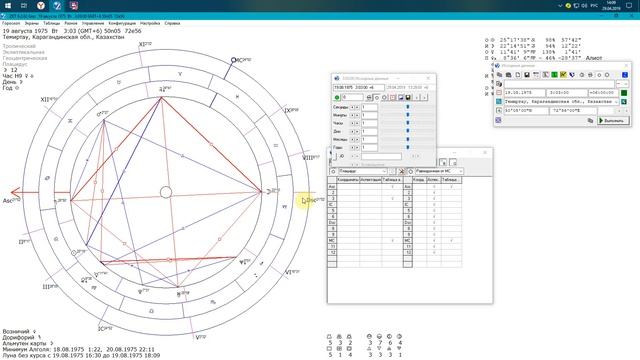Click the Годы increase arrow
This screenshot has width=640, height=360.
point(357,147)
